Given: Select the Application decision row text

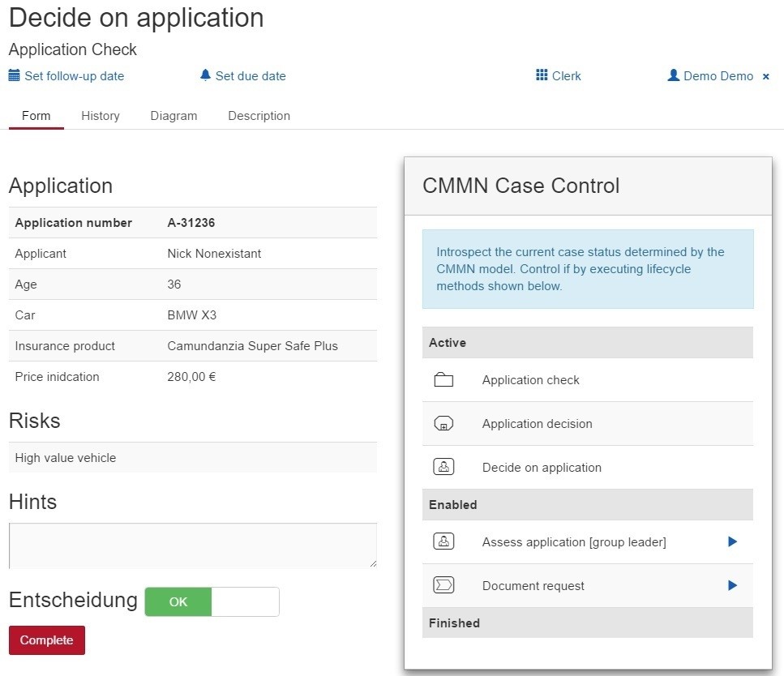Looking at the screenshot, I should pyautogui.click(x=537, y=423).
